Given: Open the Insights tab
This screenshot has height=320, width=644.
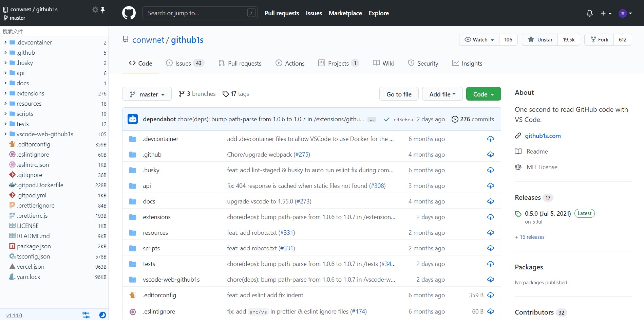Looking at the screenshot, I should [x=467, y=63].
